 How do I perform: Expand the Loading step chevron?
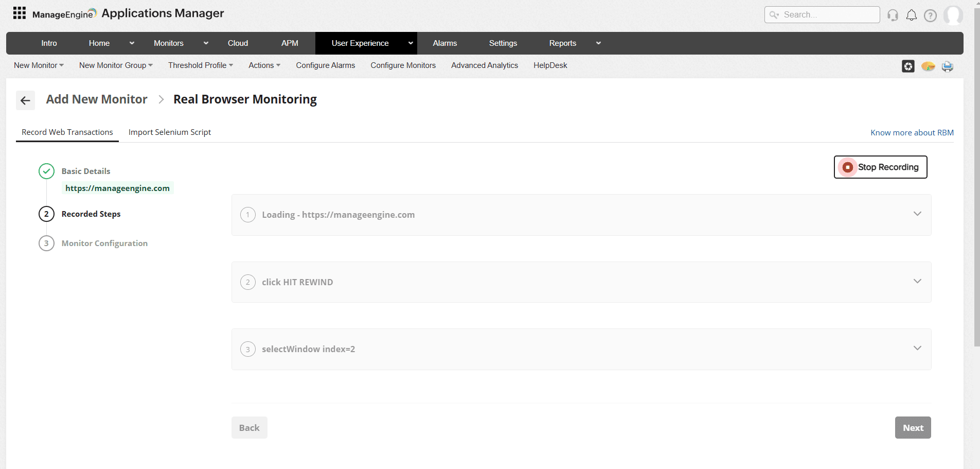[917, 214]
